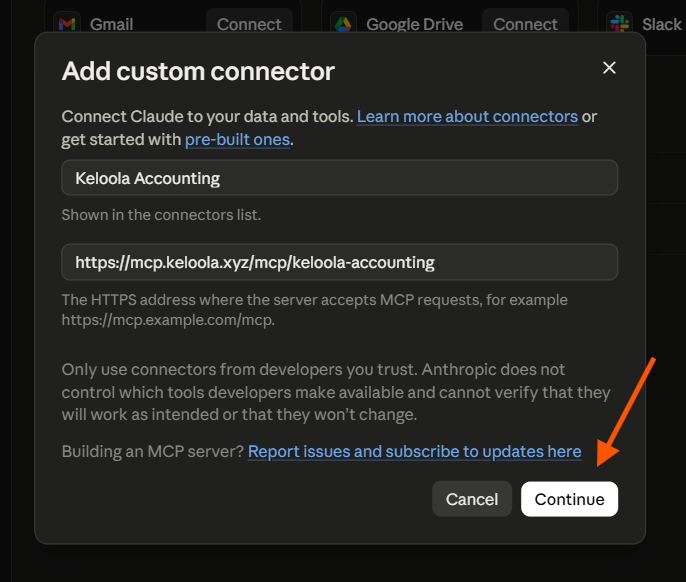Cancel adding the custom connector
Image resolution: width=686 pixels, height=582 pixels.
coord(472,499)
